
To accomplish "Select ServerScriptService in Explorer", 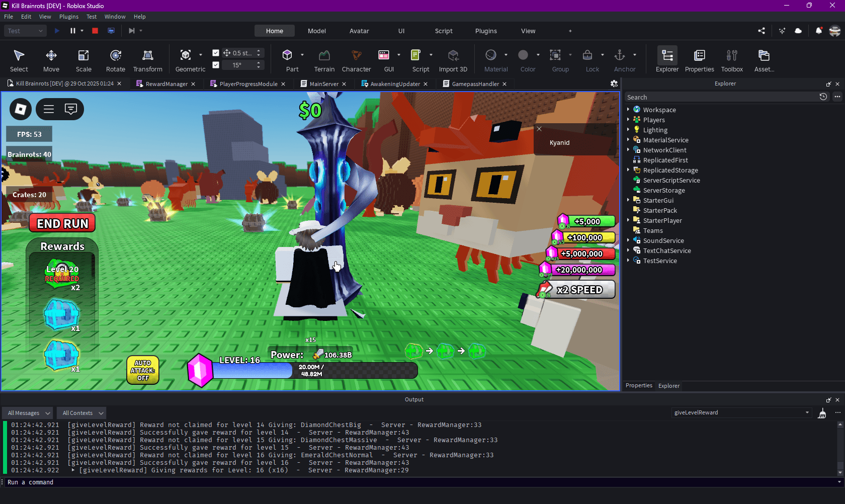I will tap(671, 180).
